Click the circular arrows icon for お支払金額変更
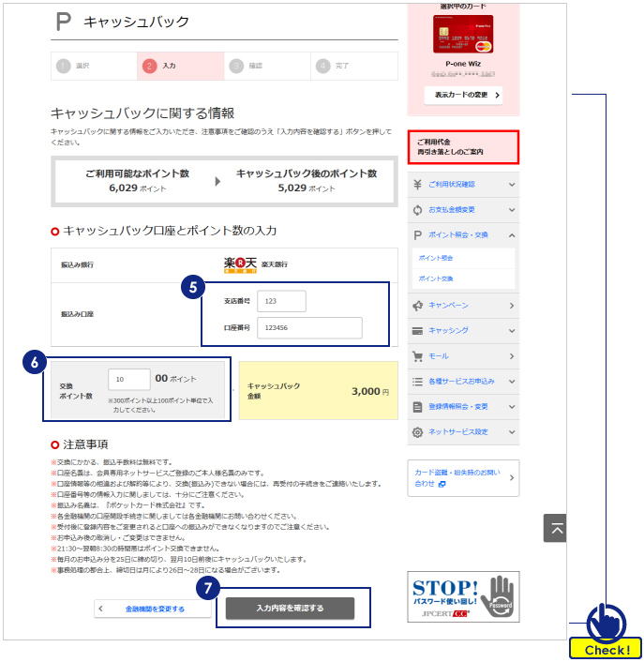Screen dimensions: 644x662 [417, 209]
